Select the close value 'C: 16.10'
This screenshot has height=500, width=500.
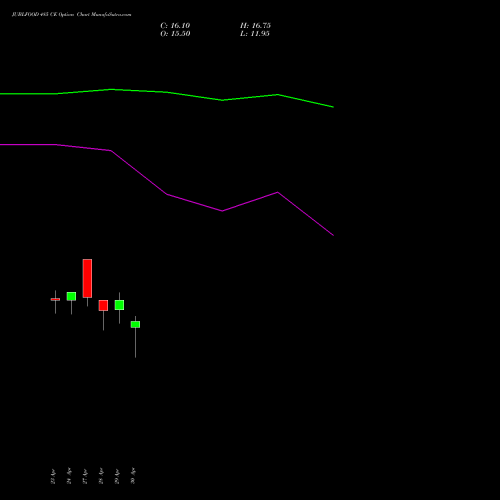pyautogui.click(x=175, y=26)
